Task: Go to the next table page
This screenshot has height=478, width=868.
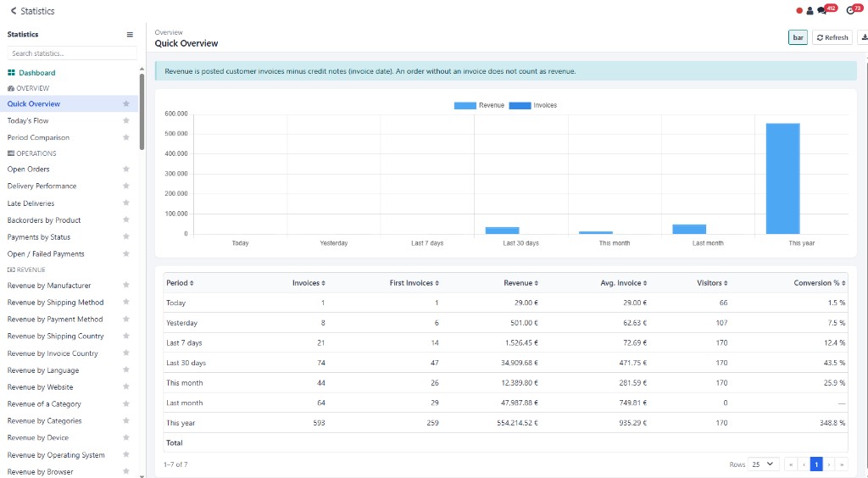Action: click(829, 464)
